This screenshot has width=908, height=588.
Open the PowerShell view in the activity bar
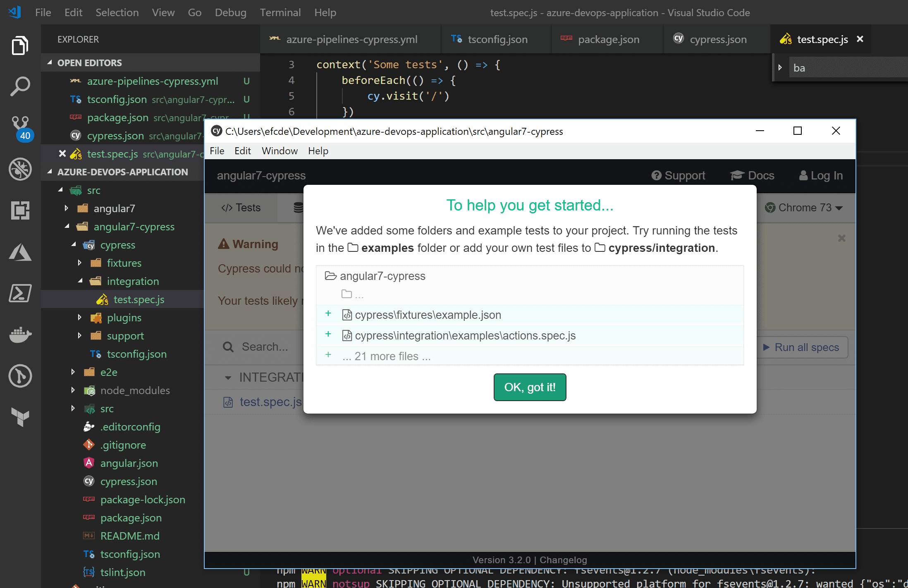coord(19,294)
